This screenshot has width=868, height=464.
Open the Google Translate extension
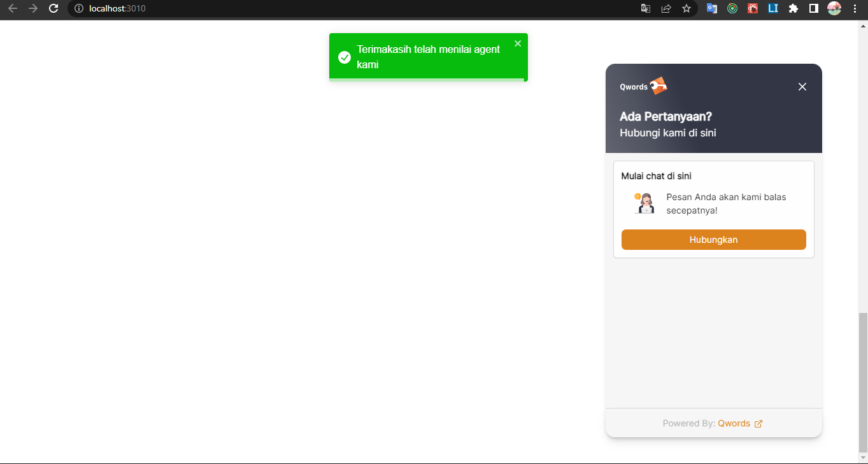(712, 8)
